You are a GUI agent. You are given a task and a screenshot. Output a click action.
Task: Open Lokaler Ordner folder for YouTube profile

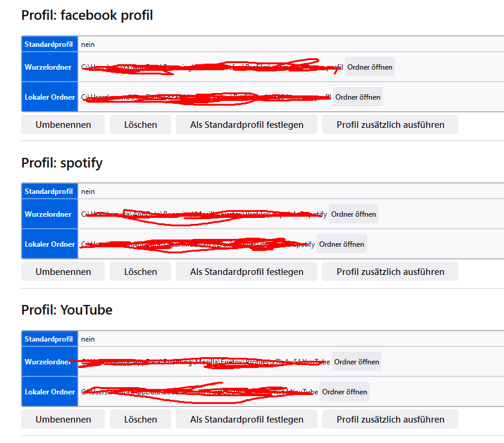click(x=344, y=391)
